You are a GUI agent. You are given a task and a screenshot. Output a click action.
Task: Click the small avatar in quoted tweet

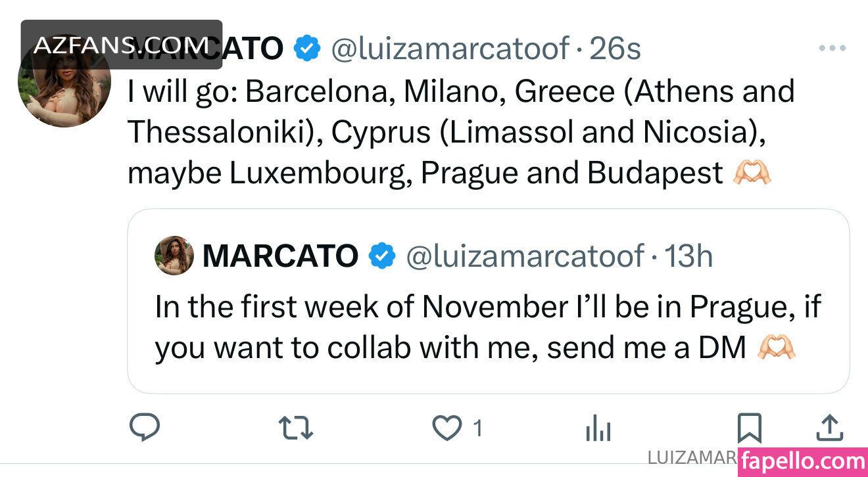(174, 256)
